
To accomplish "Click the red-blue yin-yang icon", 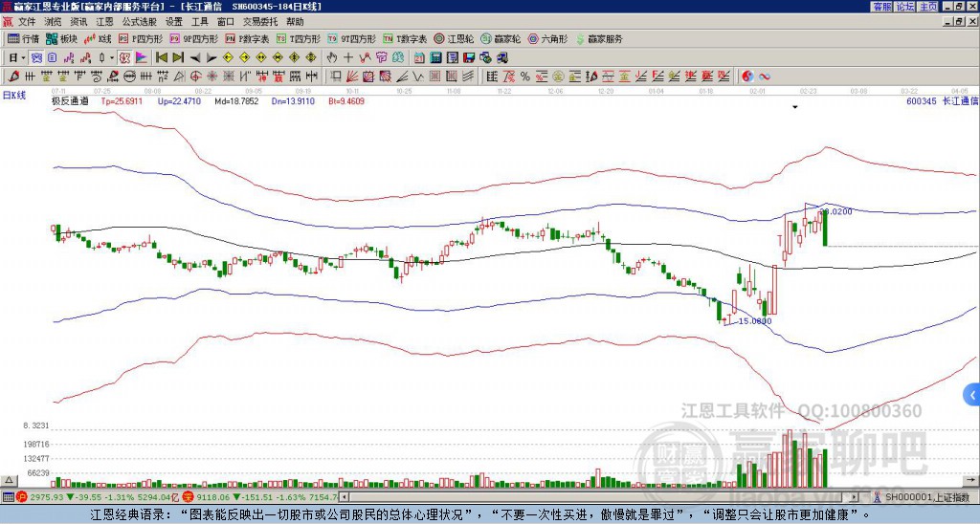I will click(747, 76).
